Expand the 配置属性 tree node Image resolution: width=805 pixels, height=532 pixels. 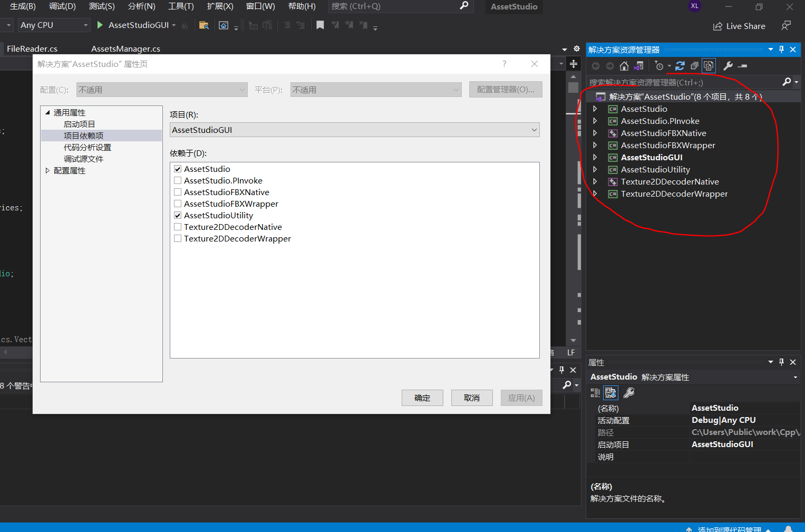47,171
